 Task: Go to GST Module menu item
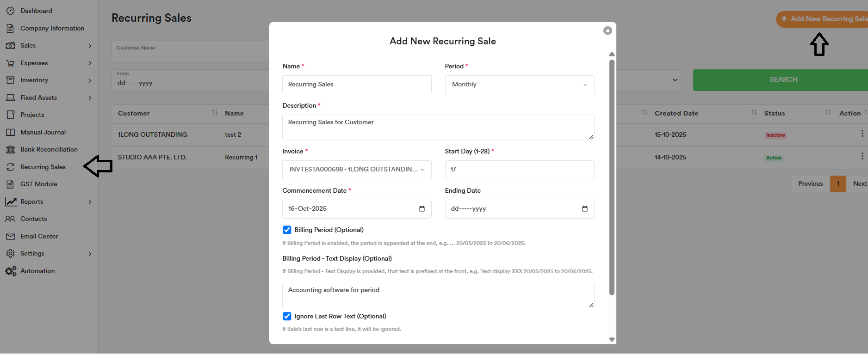(x=38, y=184)
